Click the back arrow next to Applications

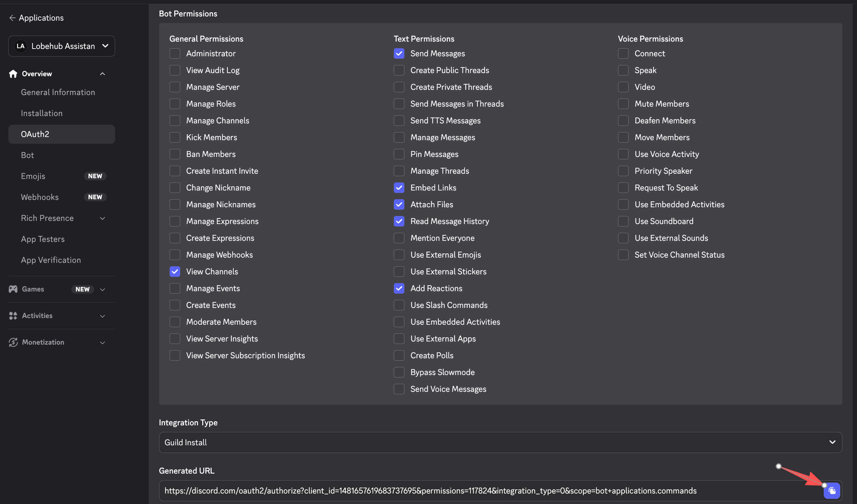tap(12, 18)
